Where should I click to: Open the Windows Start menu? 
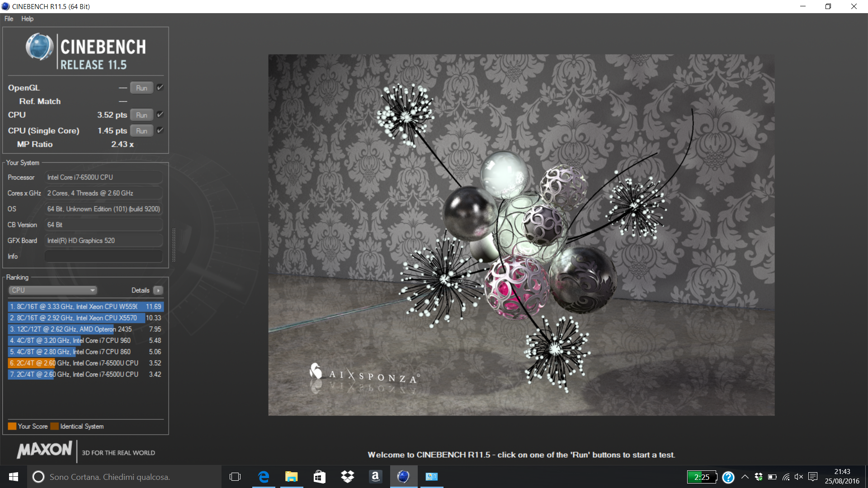14,477
